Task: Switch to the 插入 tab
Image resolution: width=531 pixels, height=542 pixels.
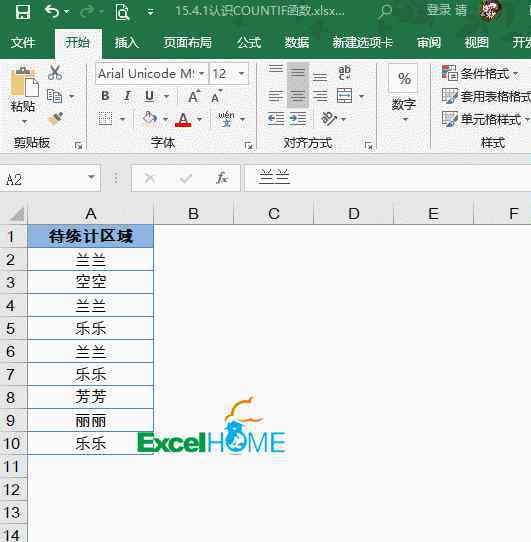Action: tap(127, 43)
